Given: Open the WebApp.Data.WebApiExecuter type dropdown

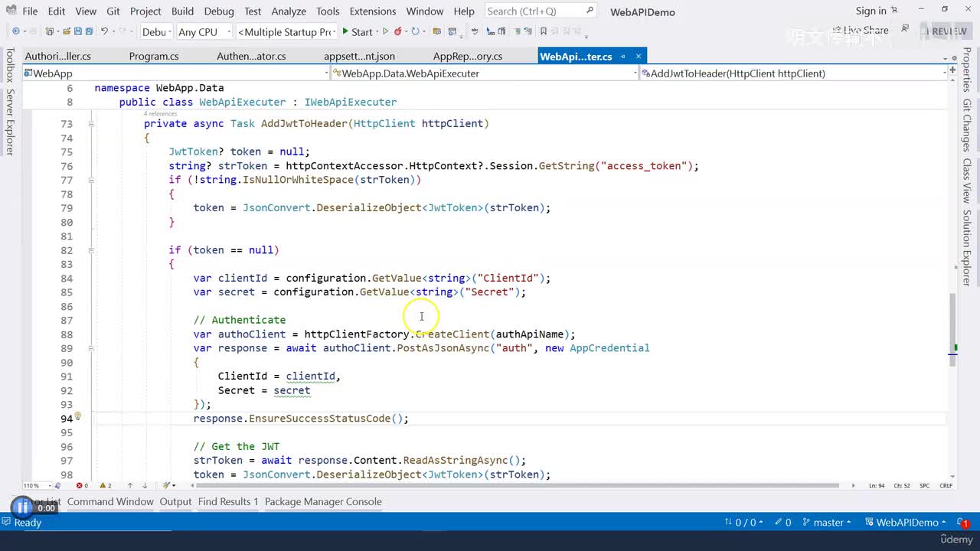Looking at the screenshot, I should [484, 73].
